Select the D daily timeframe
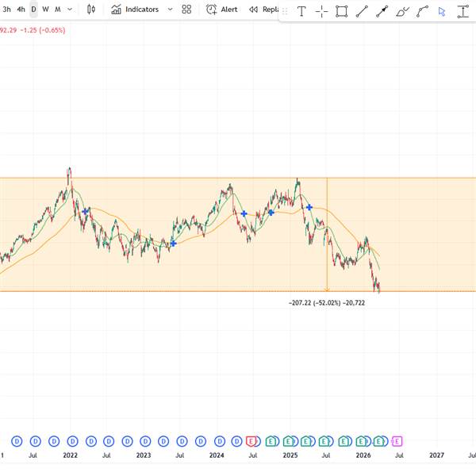476x476 pixels. click(x=33, y=10)
